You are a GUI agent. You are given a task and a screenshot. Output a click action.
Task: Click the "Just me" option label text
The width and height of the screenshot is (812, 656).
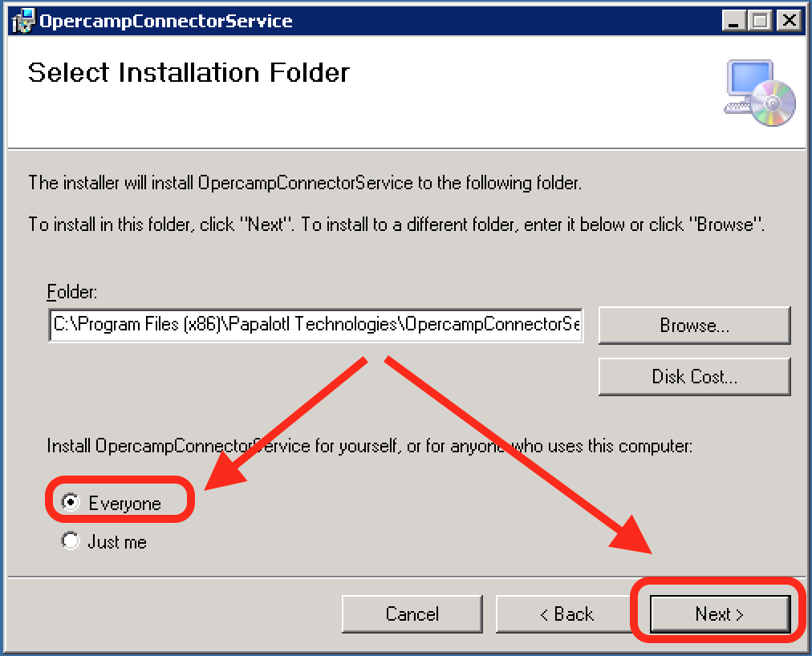tap(117, 542)
